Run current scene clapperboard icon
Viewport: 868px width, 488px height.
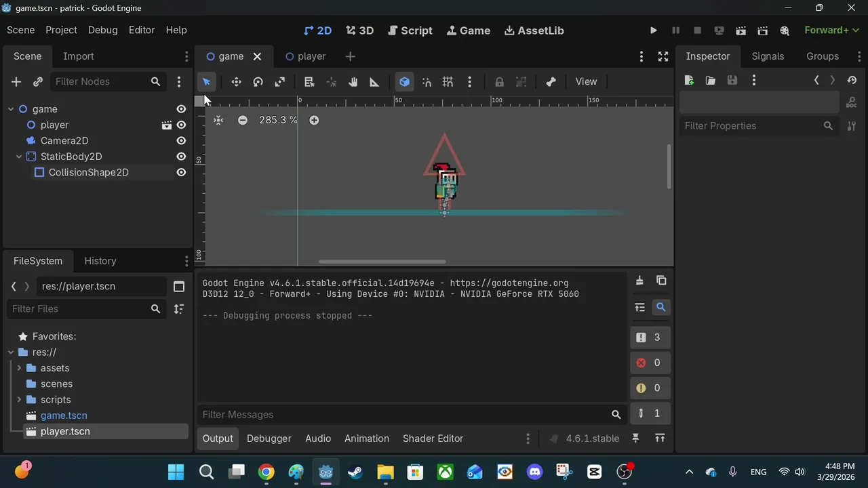click(x=741, y=30)
